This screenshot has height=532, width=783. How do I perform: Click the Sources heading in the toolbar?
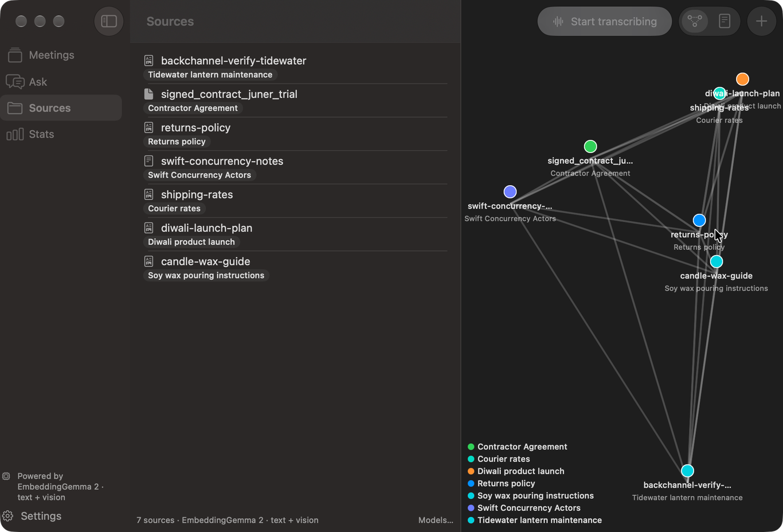tap(170, 21)
